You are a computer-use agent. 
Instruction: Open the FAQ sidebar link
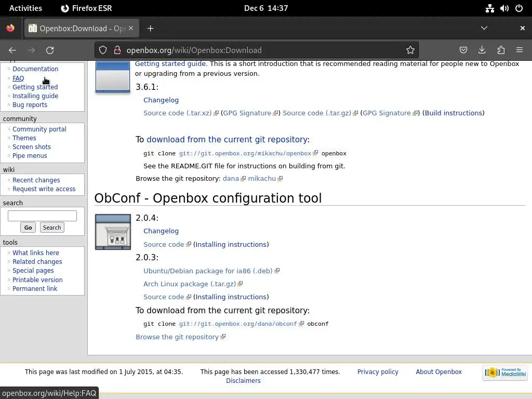click(18, 78)
